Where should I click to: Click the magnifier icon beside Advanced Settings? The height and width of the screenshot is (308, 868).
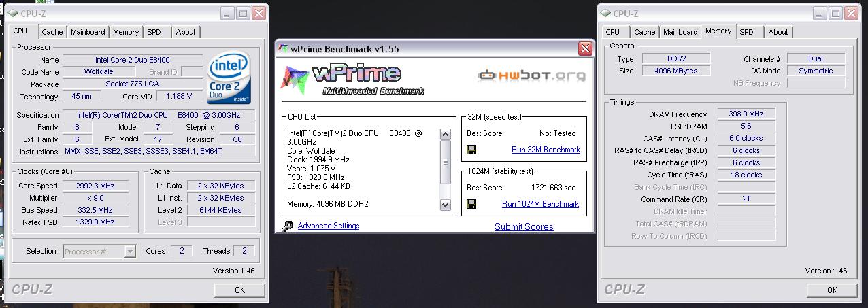click(x=287, y=226)
